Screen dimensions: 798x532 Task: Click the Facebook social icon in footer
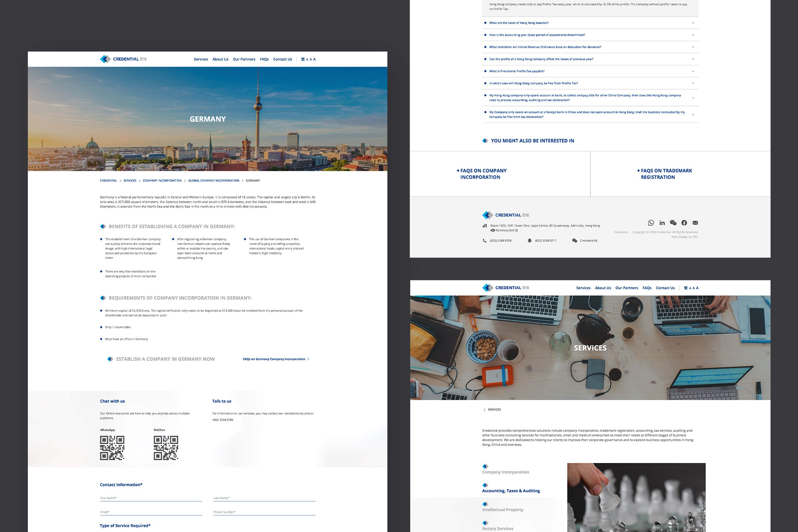684,222
